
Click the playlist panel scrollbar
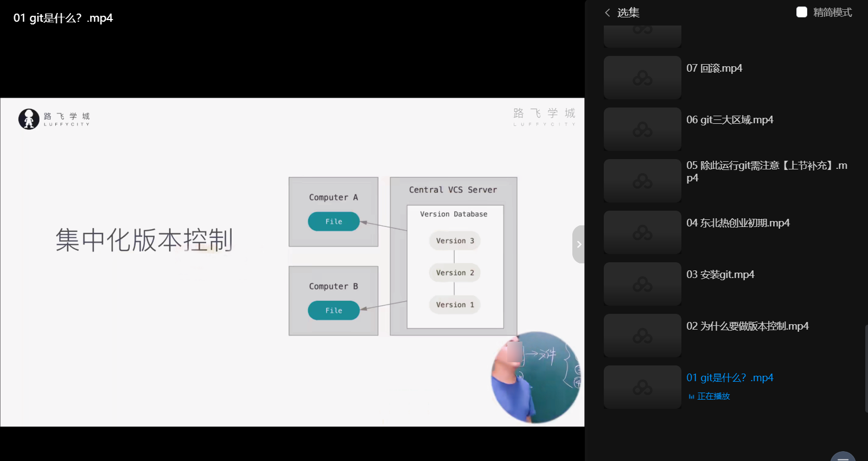pos(866,369)
